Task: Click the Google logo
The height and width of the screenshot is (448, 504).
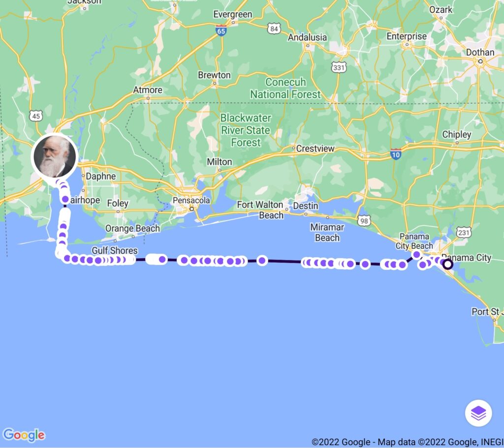Action: pos(24,435)
